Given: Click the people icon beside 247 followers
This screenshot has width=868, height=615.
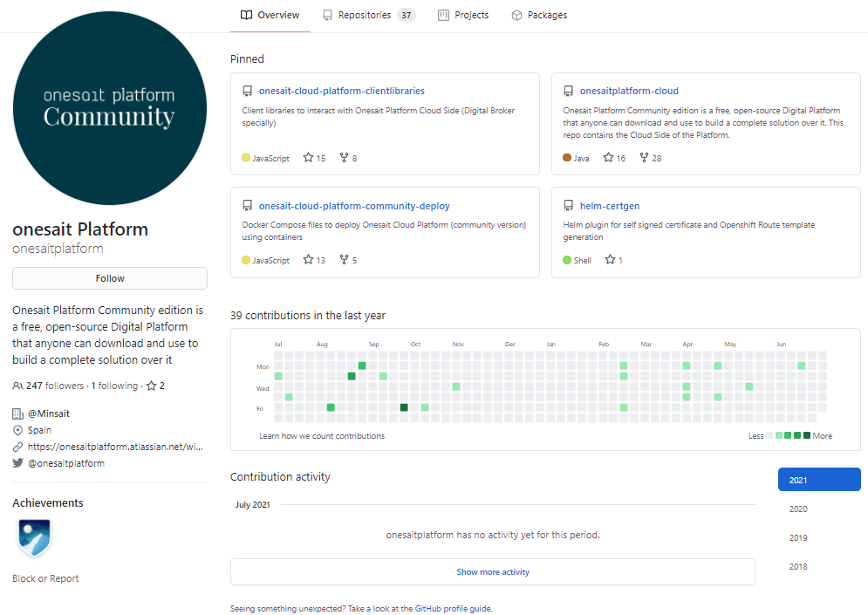Looking at the screenshot, I should pyautogui.click(x=17, y=386).
